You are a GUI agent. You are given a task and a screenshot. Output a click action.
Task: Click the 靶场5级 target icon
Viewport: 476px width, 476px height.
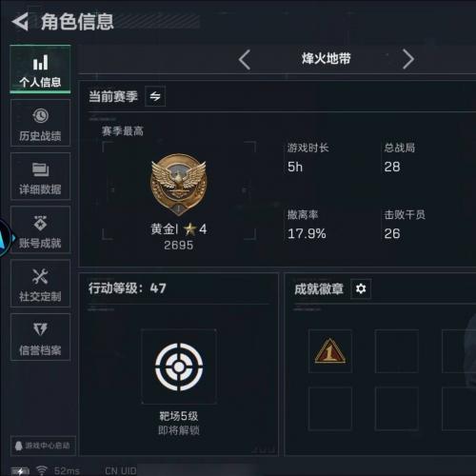coord(179,367)
